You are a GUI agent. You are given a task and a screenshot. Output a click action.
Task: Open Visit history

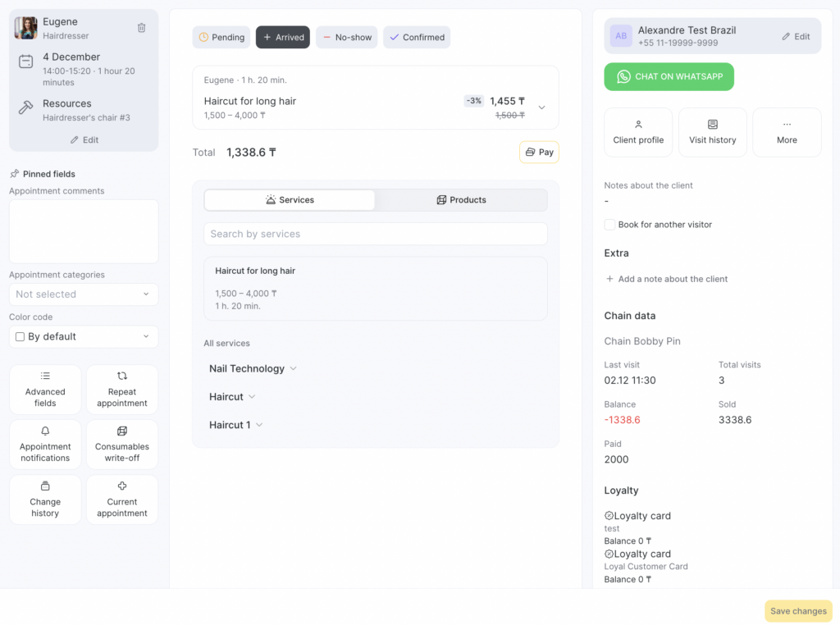[x=712, y=132]
